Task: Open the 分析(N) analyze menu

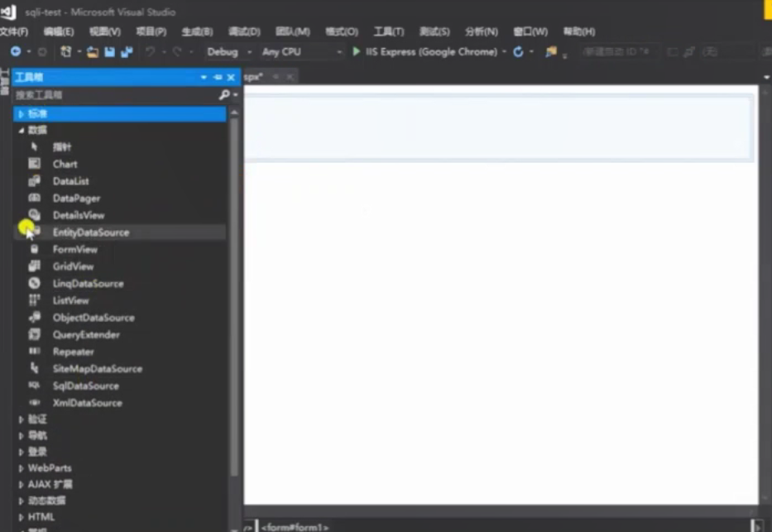Action: click(x=481, y=31)
